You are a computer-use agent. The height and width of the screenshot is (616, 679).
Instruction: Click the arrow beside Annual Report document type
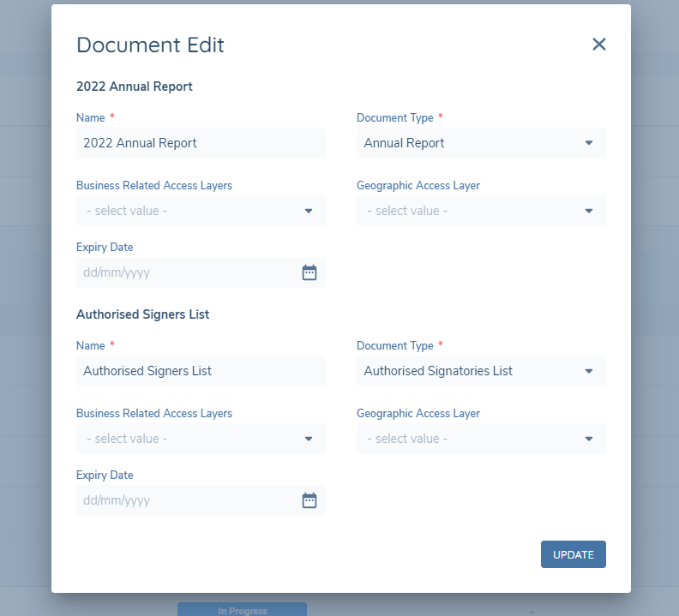[589, 143]
